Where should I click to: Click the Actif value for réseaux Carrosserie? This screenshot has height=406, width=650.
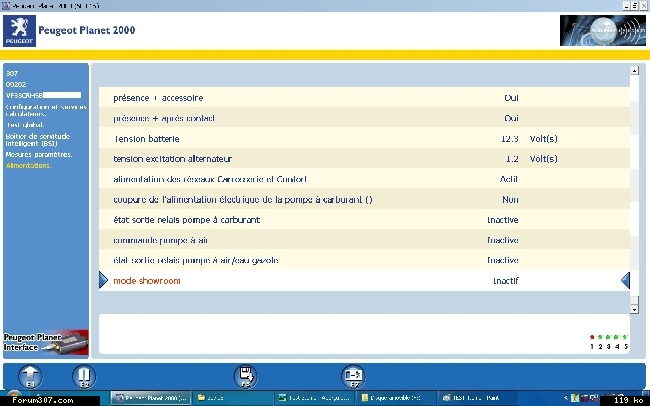coord(509,179)
